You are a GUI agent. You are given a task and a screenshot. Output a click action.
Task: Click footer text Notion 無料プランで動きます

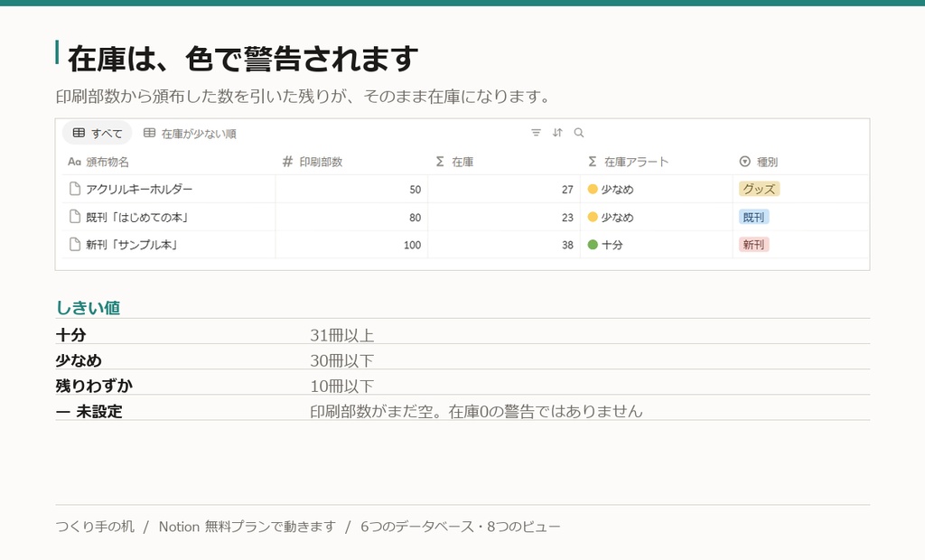[x=248, y=527]
